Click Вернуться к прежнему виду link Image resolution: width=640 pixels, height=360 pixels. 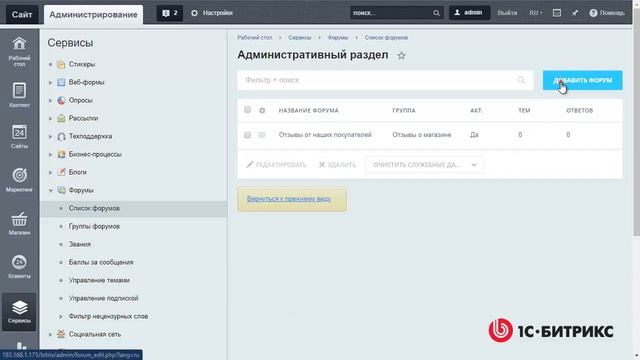(x=289, y=199)
